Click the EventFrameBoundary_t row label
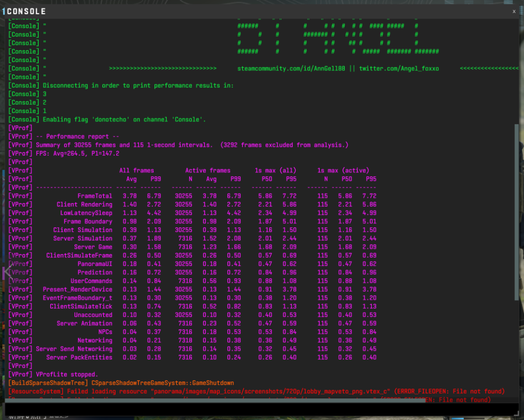 point(78,298)
